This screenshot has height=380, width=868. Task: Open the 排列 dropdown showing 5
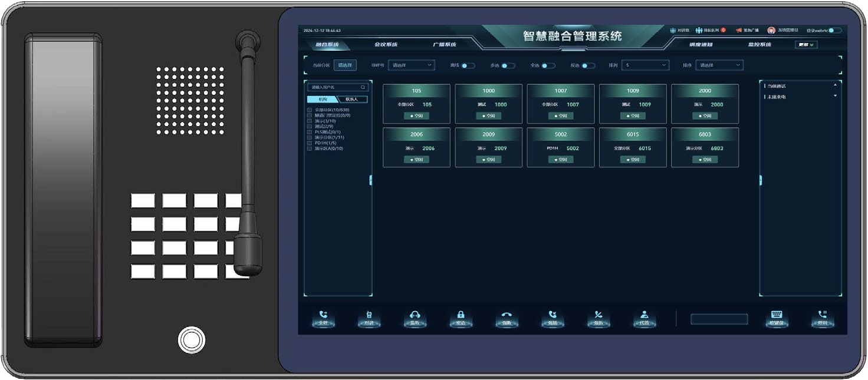645,65
